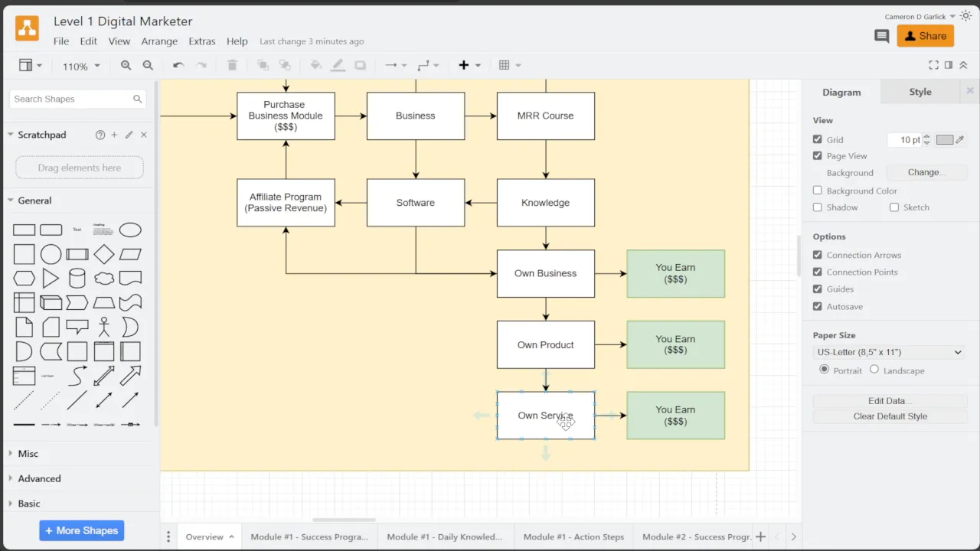Click the Edit Data button
Screen dimensions: 980x551
tap(890, 401)
